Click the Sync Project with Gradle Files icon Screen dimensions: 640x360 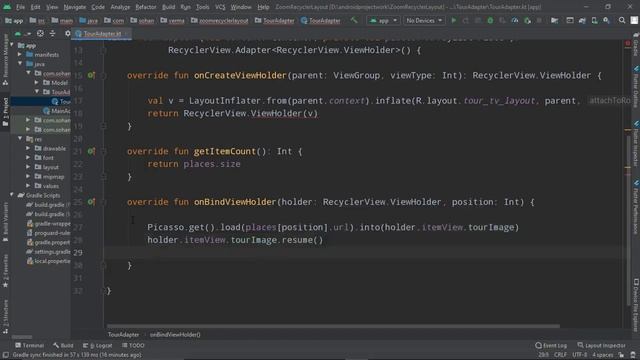coord(582,20)
